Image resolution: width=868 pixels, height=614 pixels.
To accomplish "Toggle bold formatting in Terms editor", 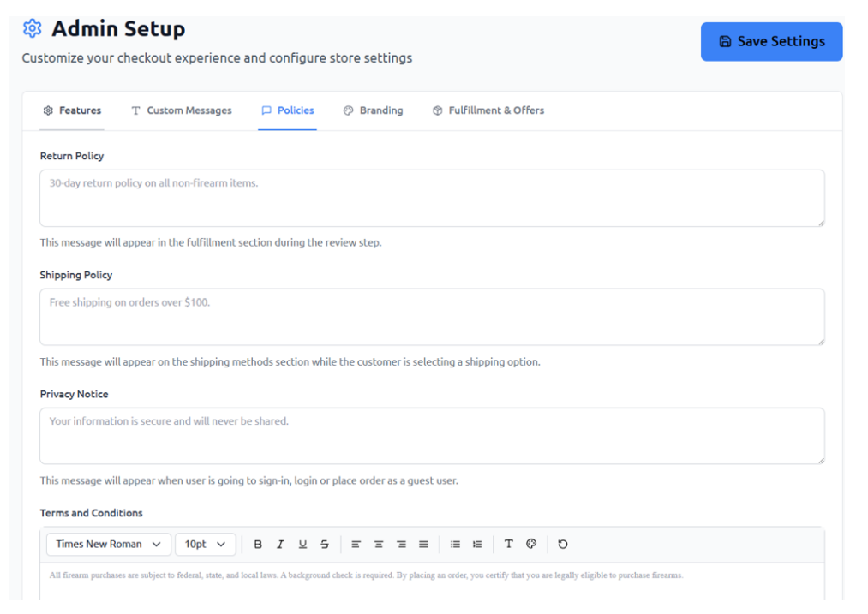I will coord(258,545).
